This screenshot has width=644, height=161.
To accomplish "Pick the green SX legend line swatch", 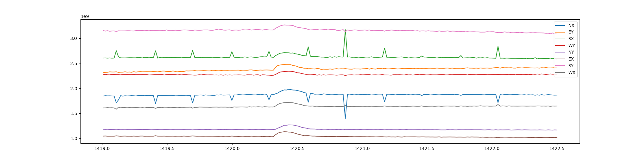I will 560,39.
